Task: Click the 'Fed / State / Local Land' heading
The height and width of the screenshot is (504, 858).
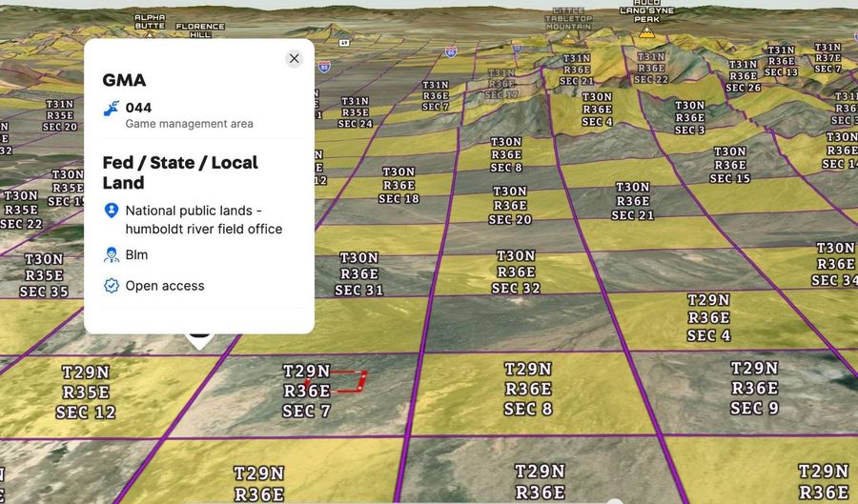Action: [180, 172]
